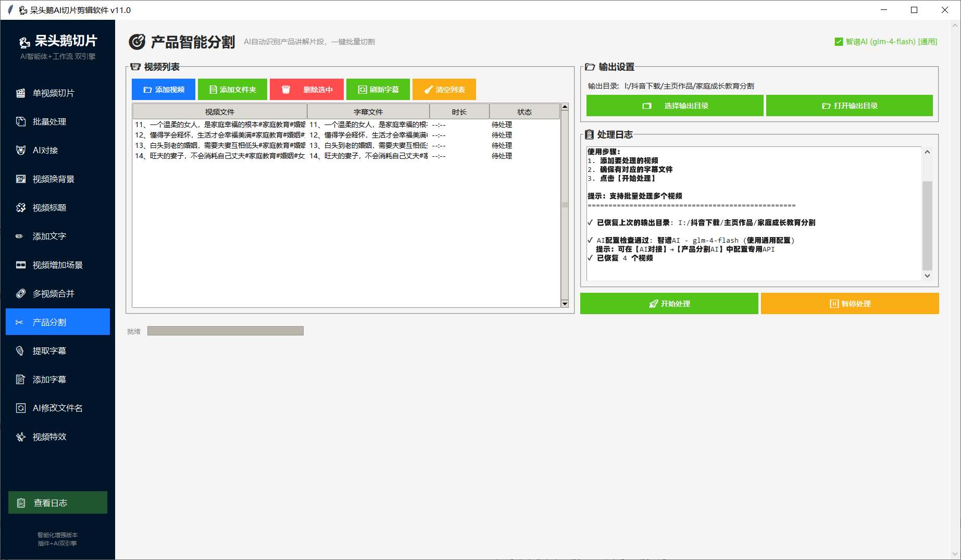Click 删除选中 red button

tap(307, 90)
